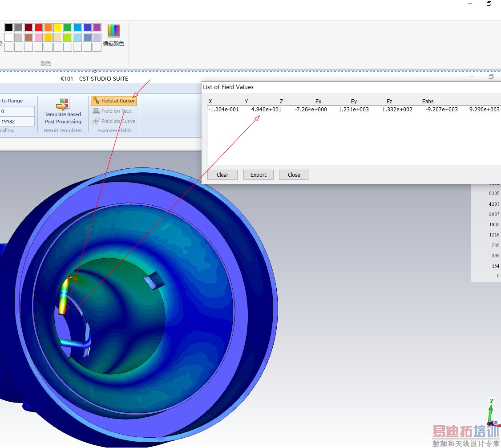Image resolution: width=501 pixels, height=448 pixels.
Task: Click the X column header
Action: pos(210,102)
